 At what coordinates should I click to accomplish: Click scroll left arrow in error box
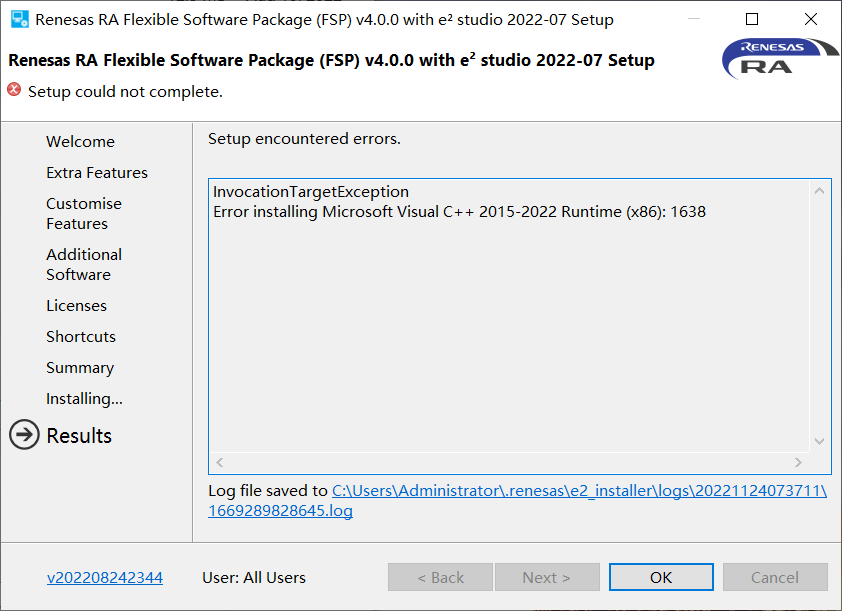[220, 462]
